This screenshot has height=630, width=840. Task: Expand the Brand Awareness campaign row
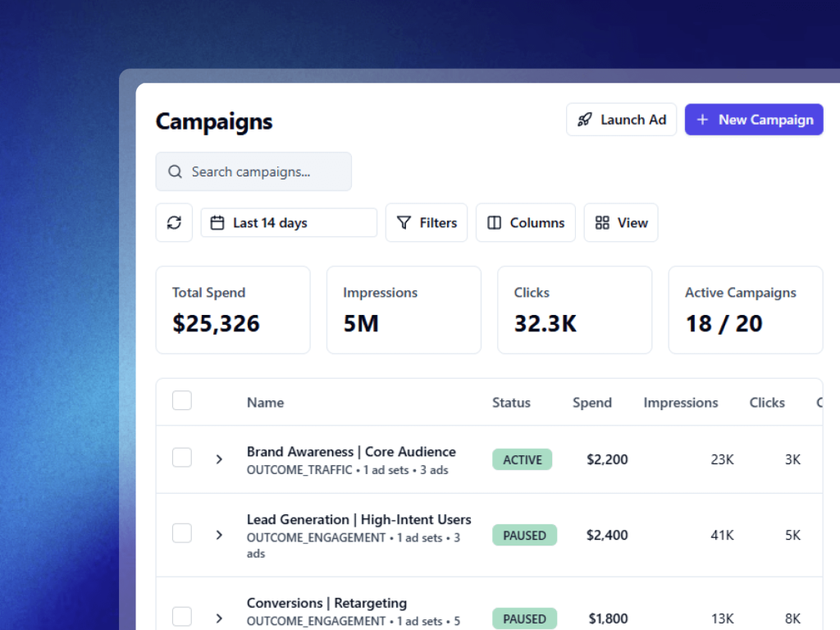[219, 459]
